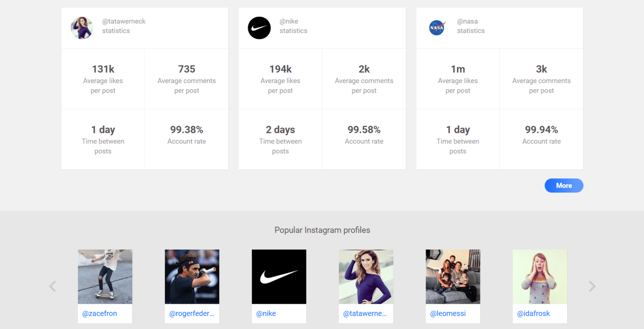Open the Nike swoosh thumbnail in carousel
Image resolution: width=644 pixels, height=329 pixels.
point(279,277)
